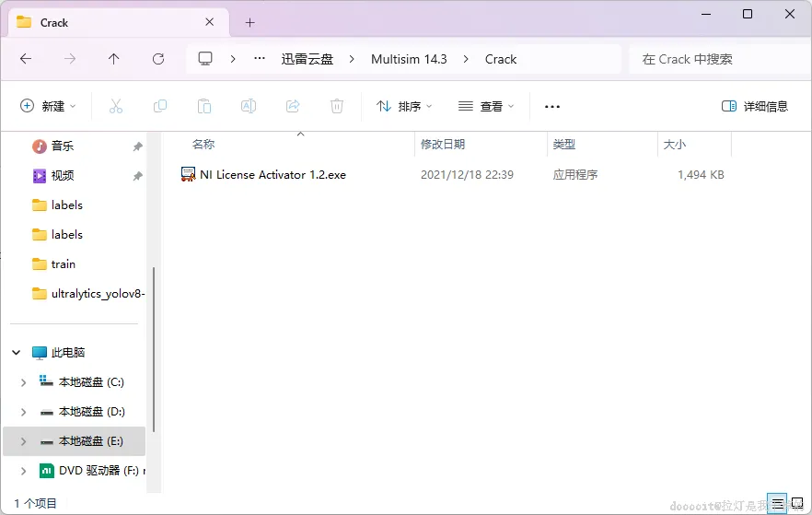Go to 迅雷云盘 in breadcrumb
The image size is (812, 515).
307,59
